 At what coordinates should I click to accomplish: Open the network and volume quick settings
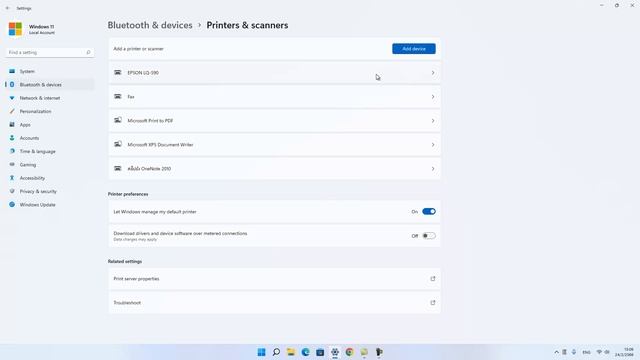click(x=603, y=352)
